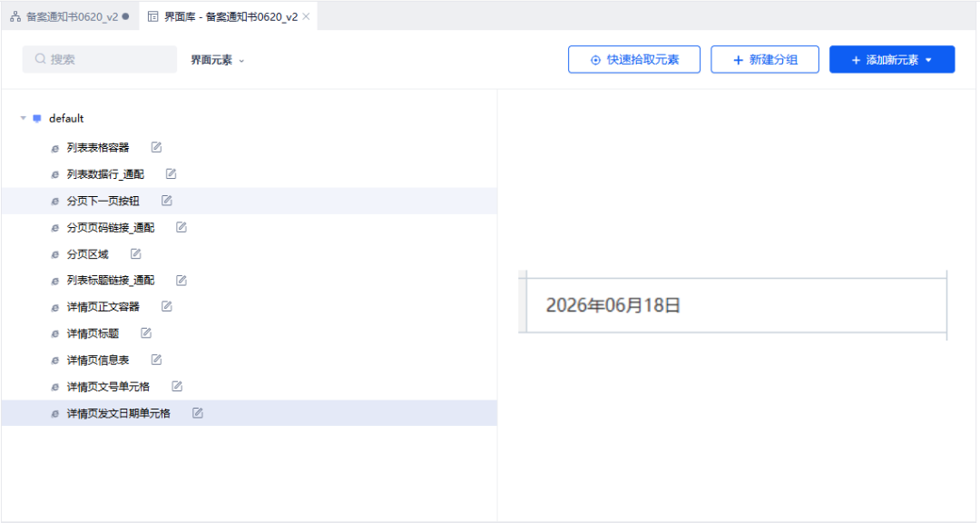Click browser icon beside 详情页发文日期单元格
The width and height of the screenshot is (980, 523).
coord(55,413)
